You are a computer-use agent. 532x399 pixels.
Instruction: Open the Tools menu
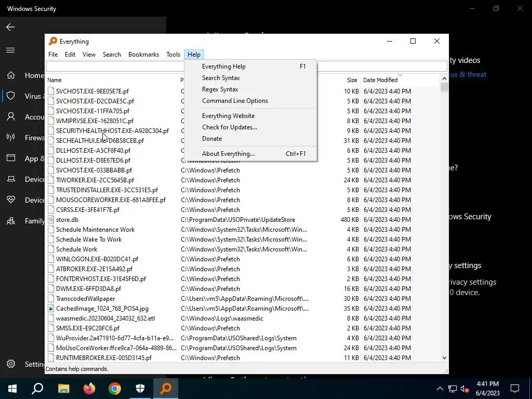point(173,54)
